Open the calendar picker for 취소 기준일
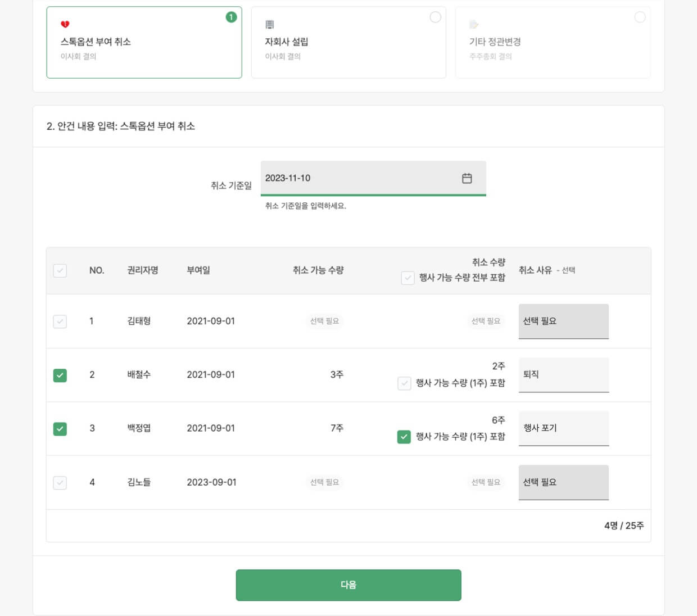This screenshot has height=616, width=697. [467, 178]
